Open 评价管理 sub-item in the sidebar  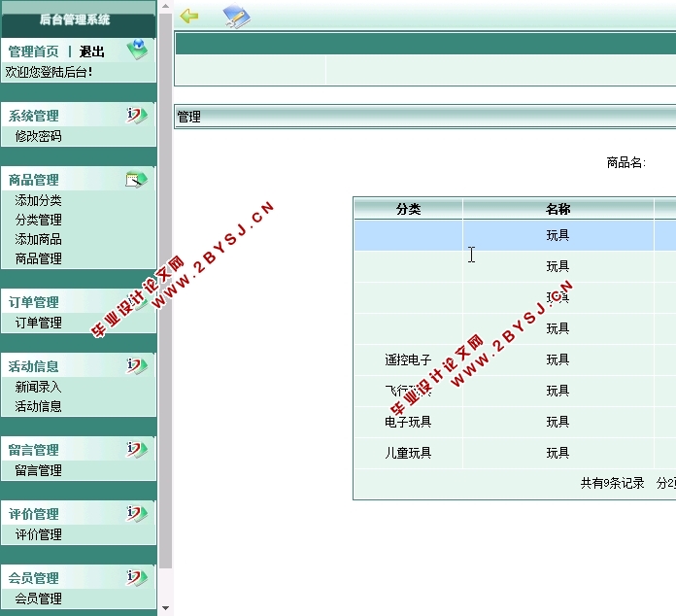39,534
